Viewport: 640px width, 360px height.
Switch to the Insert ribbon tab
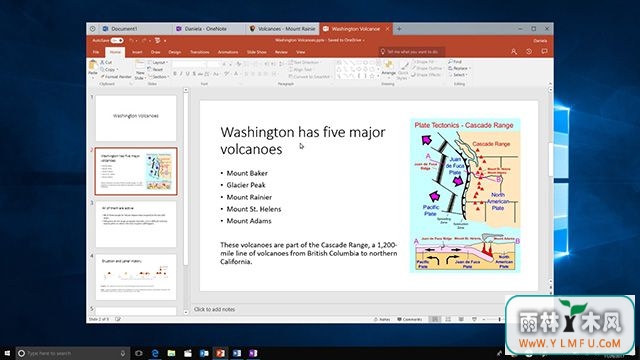[x=137, y=52]
